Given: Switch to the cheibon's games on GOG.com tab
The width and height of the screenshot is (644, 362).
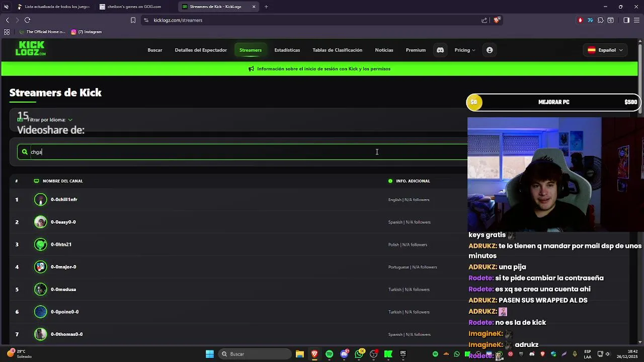Looking at the screenshot, I should [x=134, y=7].
